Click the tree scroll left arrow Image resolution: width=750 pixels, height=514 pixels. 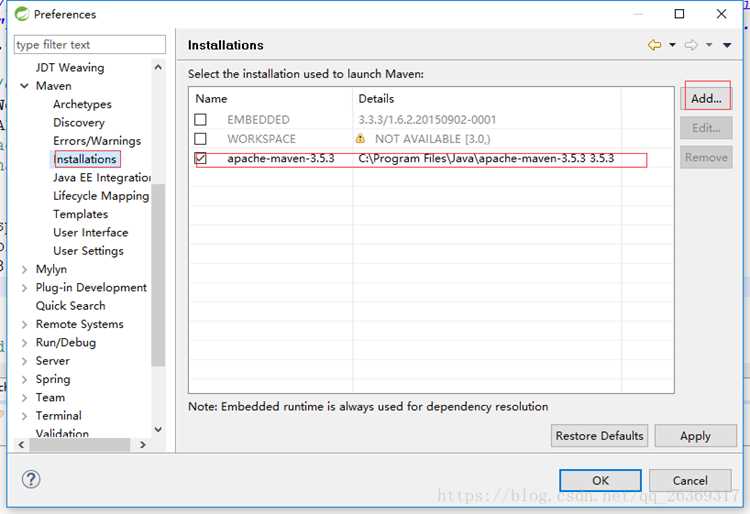(21, 445)
